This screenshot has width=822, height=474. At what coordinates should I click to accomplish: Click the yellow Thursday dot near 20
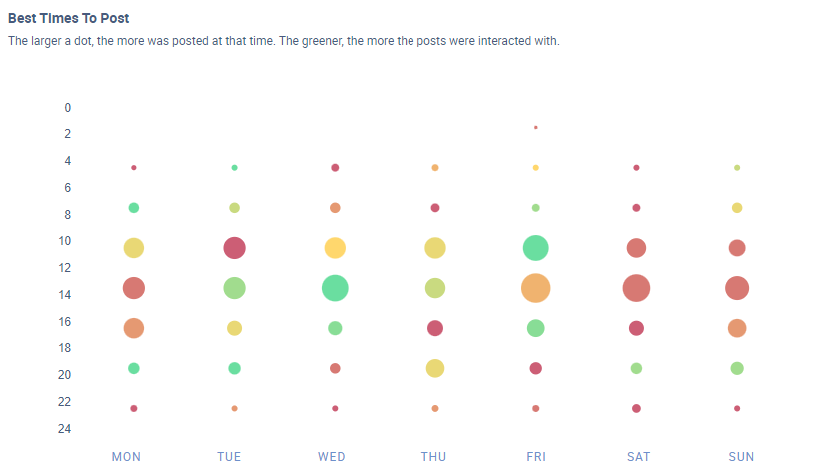pos(435,368)
